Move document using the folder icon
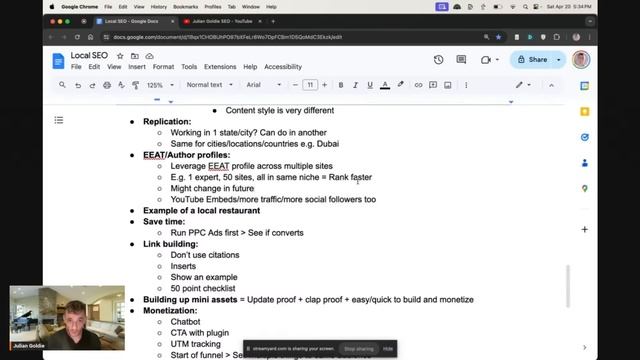 [x=135, y=56]
